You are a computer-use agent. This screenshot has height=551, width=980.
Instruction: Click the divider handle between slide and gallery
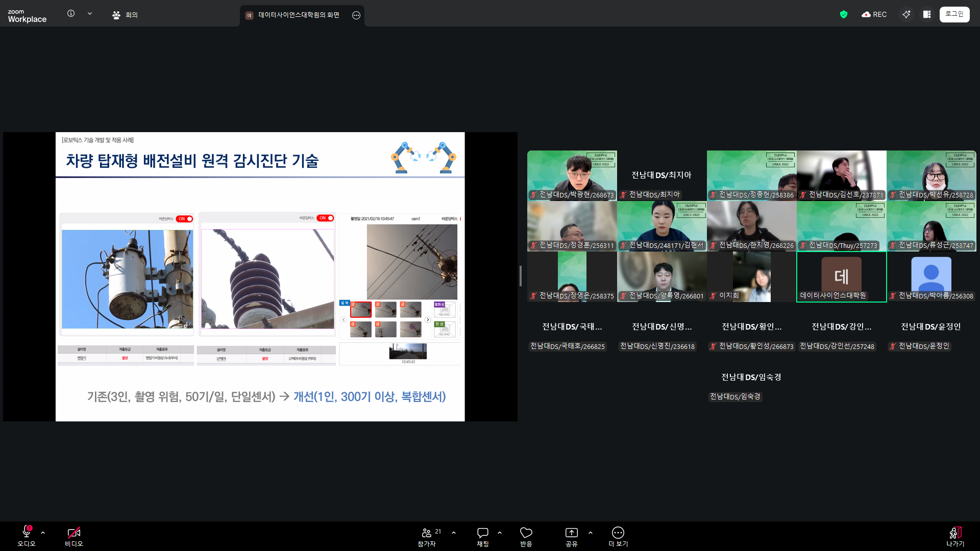[520, 276]
